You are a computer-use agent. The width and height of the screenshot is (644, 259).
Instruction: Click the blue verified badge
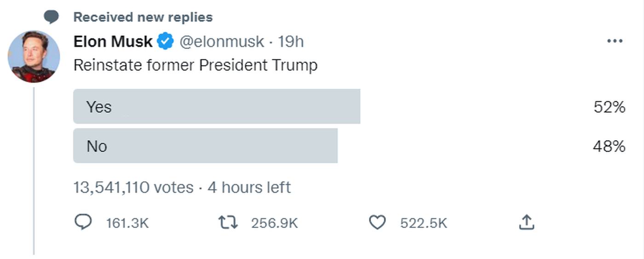coord(166,42)
